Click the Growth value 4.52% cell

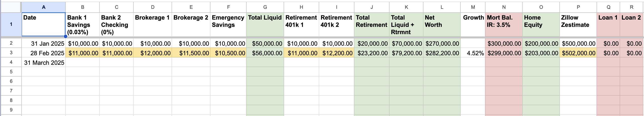click(473, 53)
